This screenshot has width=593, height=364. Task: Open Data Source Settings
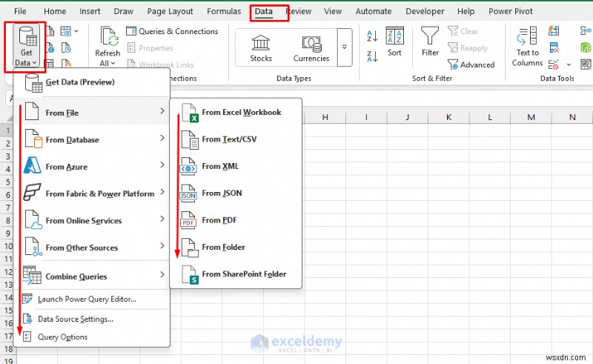tap(92, 319)
